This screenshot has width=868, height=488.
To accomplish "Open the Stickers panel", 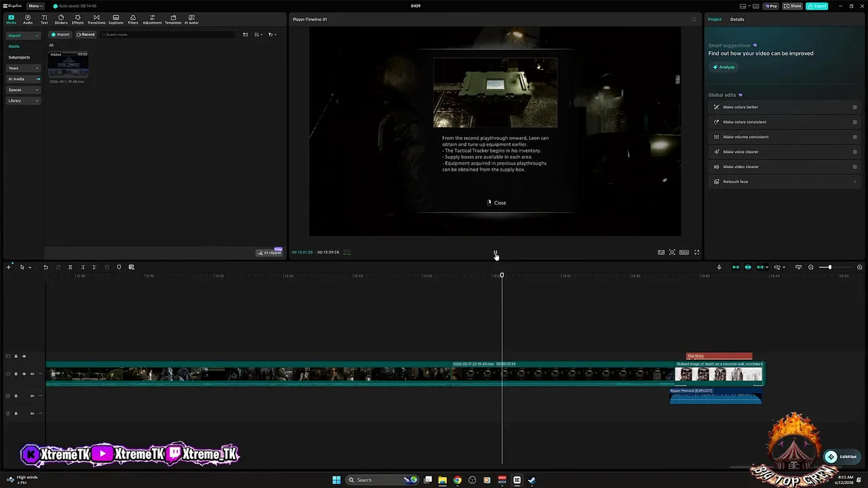I will tap(61, 19).
